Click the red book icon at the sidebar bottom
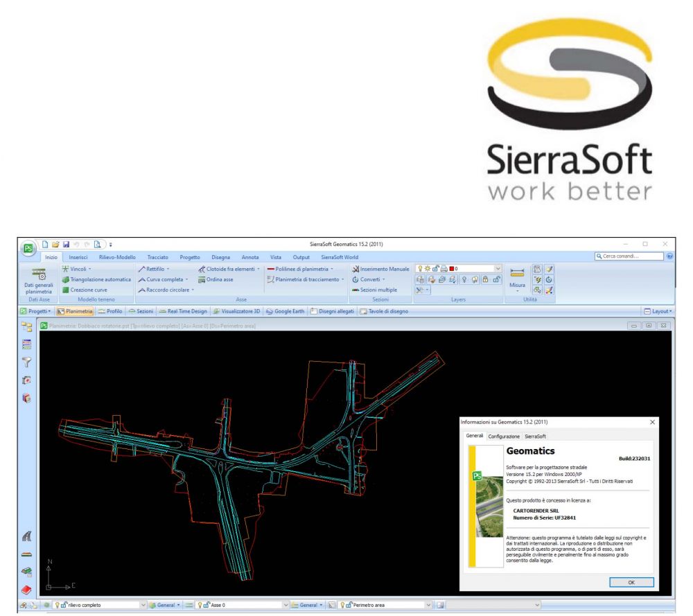Image resolution: width=693 pixels, height=616 pixels. (26, 590)
